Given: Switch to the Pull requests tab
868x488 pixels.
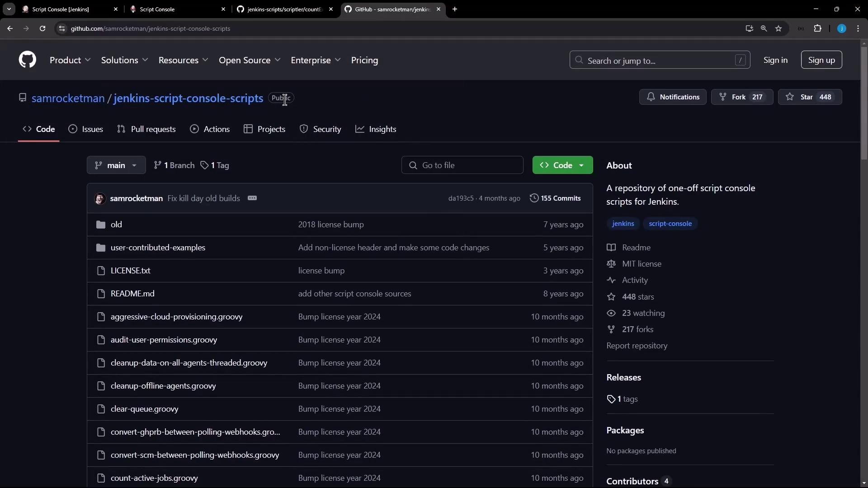Looking at the screenshot, I should click(x=146, y=129).
